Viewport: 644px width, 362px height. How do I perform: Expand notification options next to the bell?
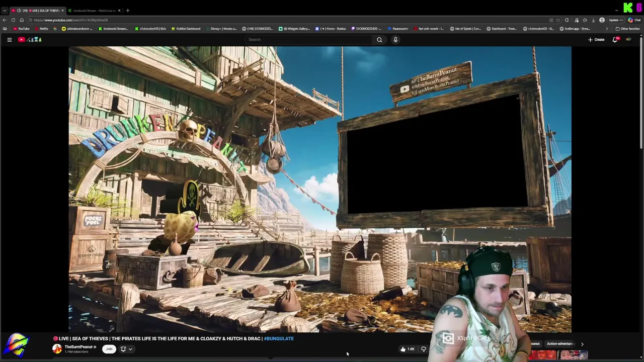click(130, 349)
